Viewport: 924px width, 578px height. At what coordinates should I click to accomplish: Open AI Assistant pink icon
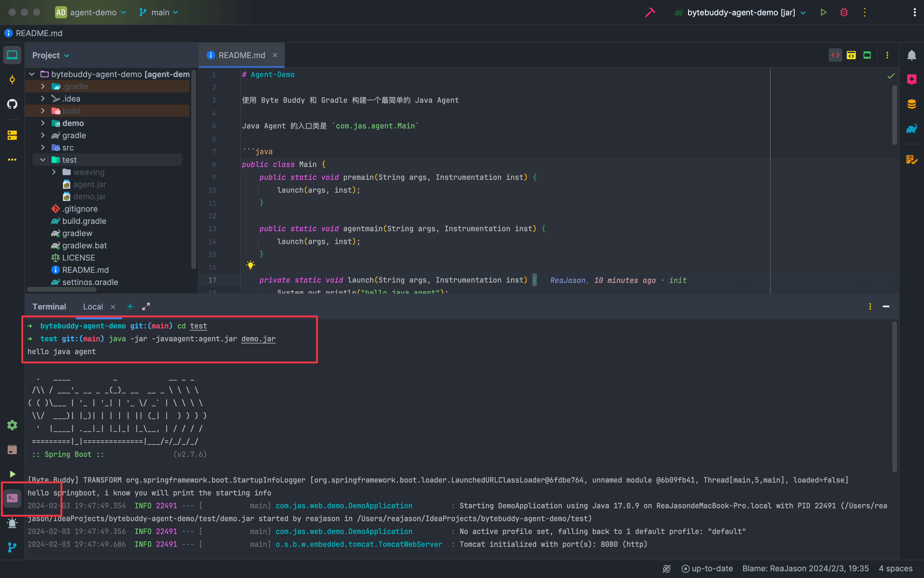[x=911, y=80]
